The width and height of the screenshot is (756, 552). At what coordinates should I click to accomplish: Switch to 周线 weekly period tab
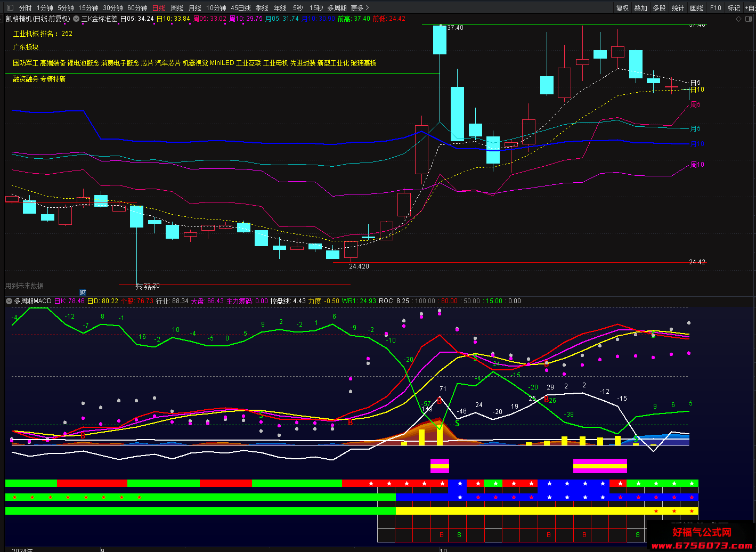[x=176, y=8]
